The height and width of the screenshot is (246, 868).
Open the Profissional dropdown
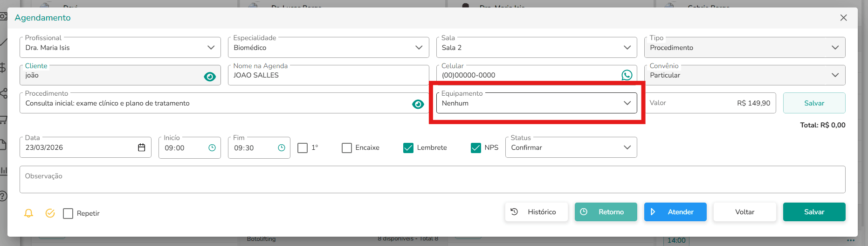click(x=120, y=47)
